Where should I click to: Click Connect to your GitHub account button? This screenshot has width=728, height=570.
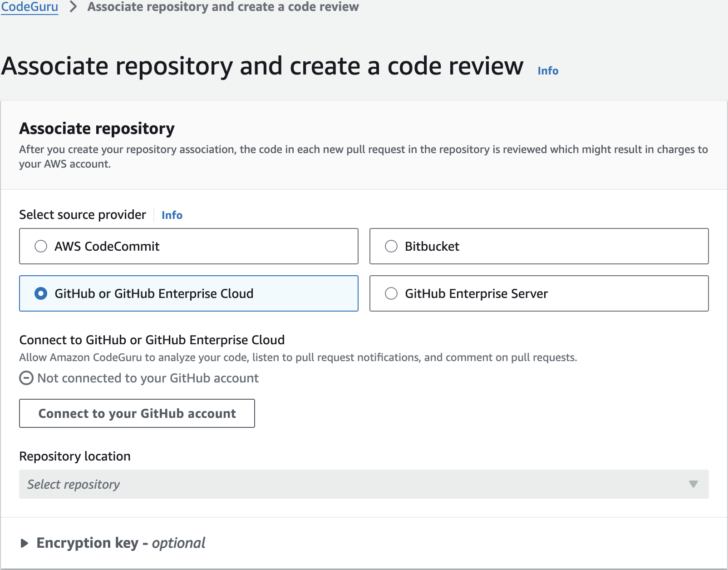click(x=137, y=413)
